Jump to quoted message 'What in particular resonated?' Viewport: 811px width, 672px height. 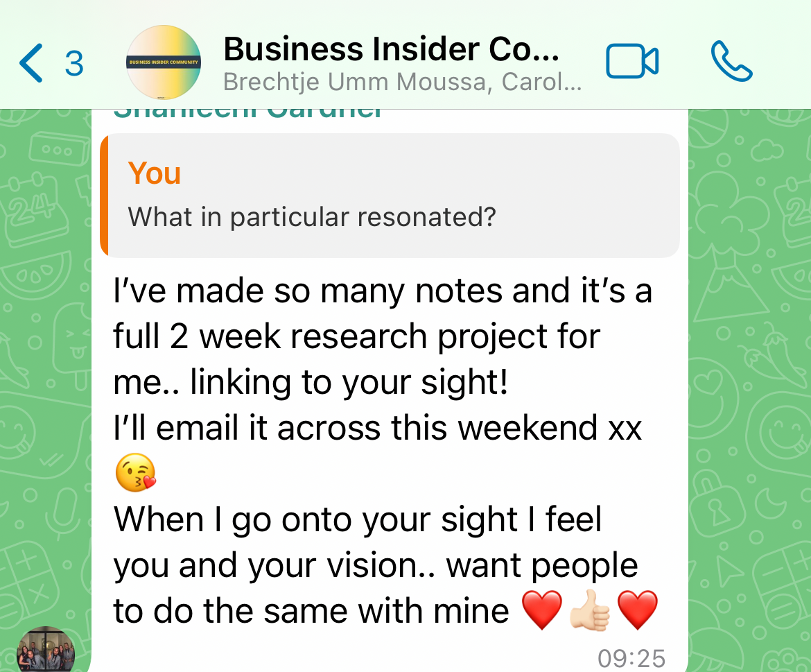click(390, 195)
